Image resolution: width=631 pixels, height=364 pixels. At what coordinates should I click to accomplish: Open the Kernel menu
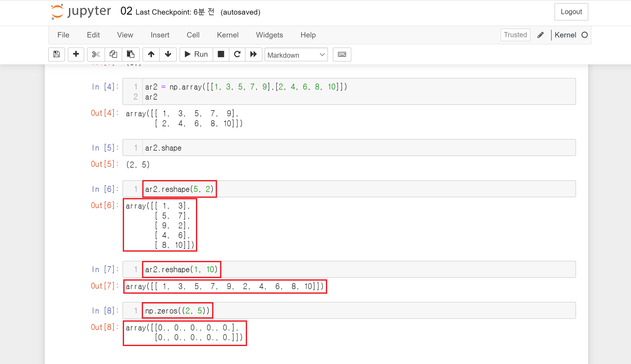228,35
